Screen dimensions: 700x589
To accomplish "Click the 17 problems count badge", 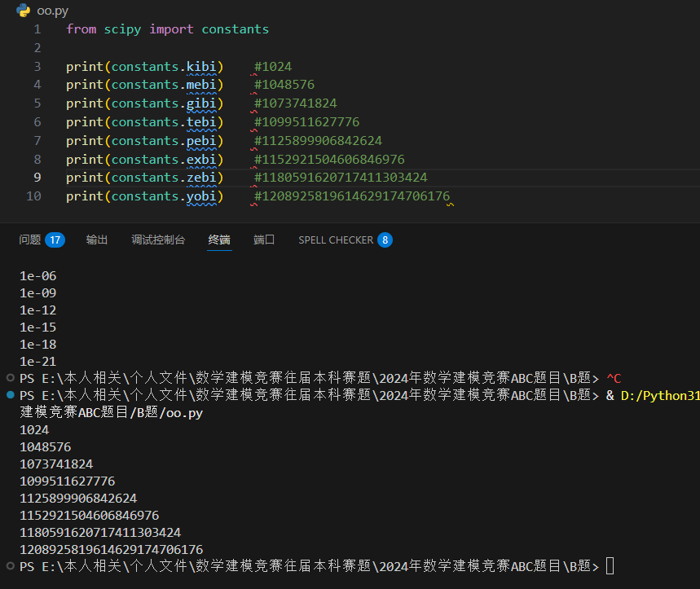I will (55, 240).
